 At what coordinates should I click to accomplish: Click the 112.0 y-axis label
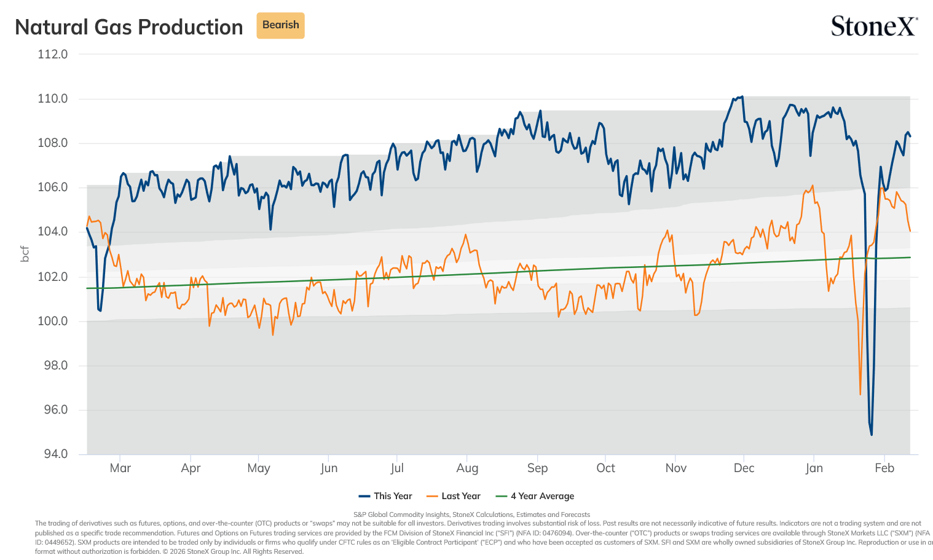(53, 54)
